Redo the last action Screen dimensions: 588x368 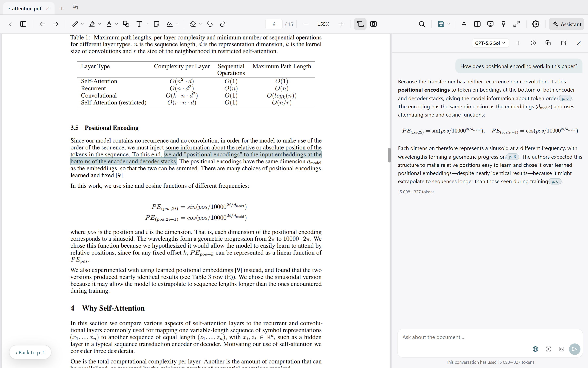pos(223,24)
